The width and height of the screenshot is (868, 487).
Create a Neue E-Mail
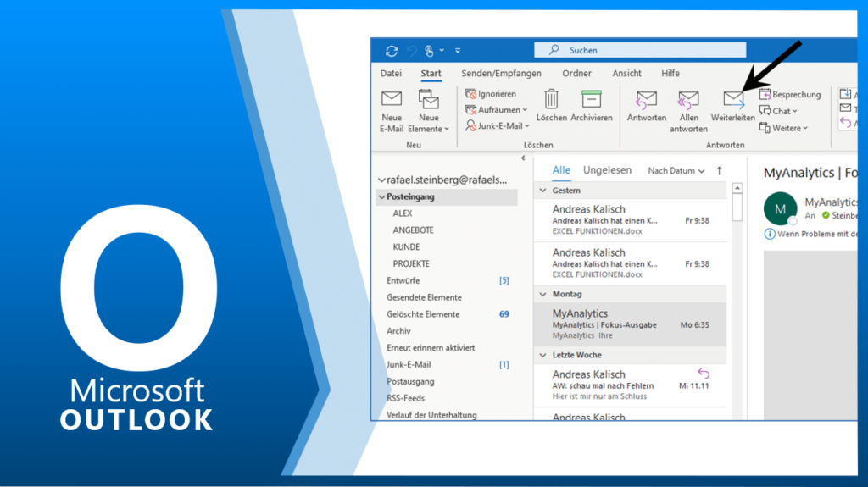click(392, 111)
